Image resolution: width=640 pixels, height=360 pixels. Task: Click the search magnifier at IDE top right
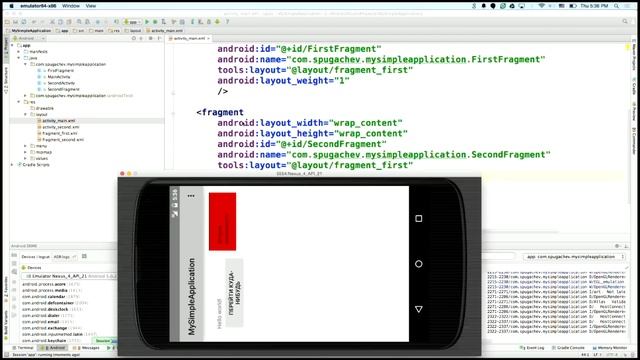click(625, 21)
